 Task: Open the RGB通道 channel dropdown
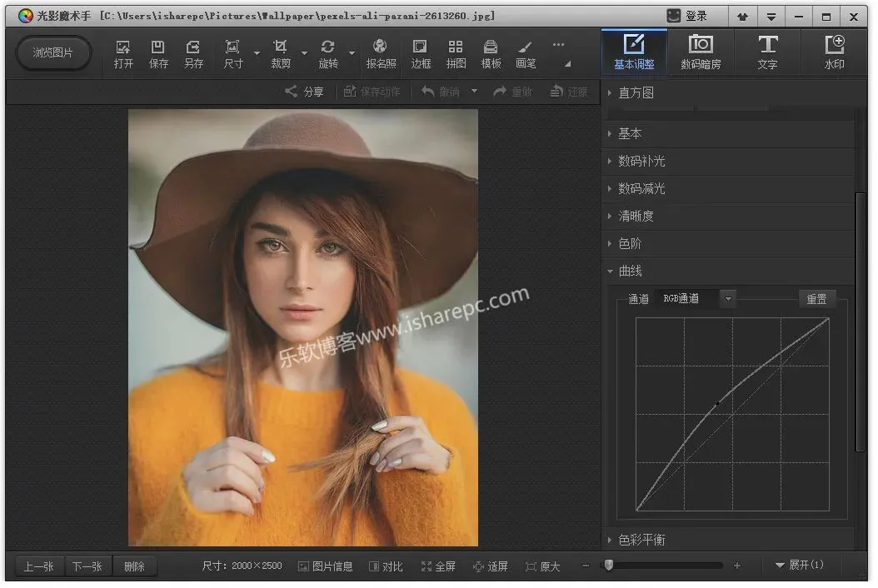click(x=728, y=298)
